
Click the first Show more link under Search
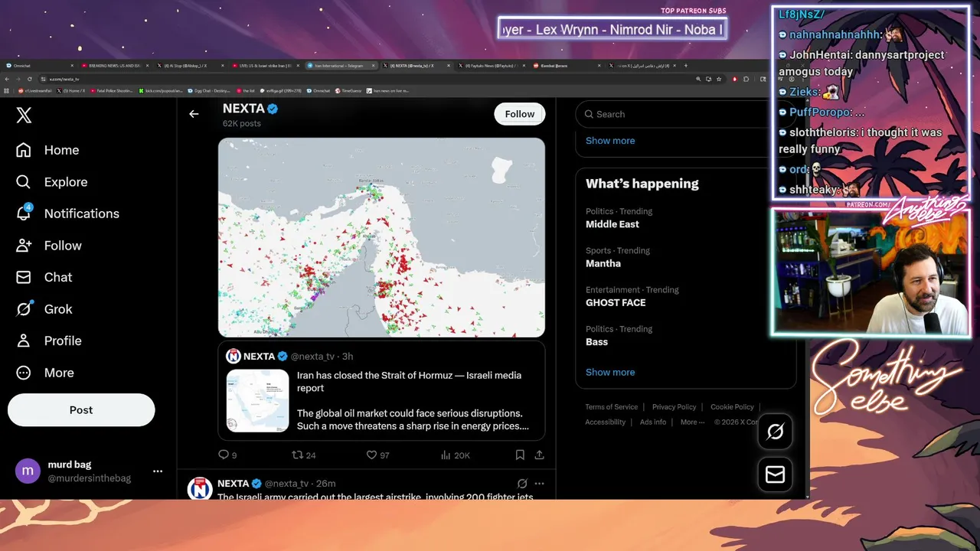(610, 141)
